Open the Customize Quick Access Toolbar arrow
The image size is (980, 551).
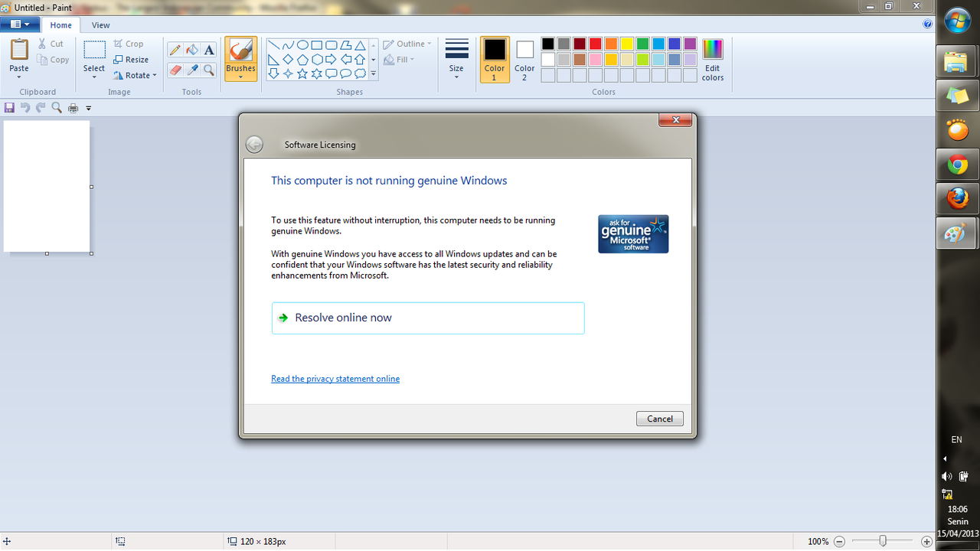point(88,108)
